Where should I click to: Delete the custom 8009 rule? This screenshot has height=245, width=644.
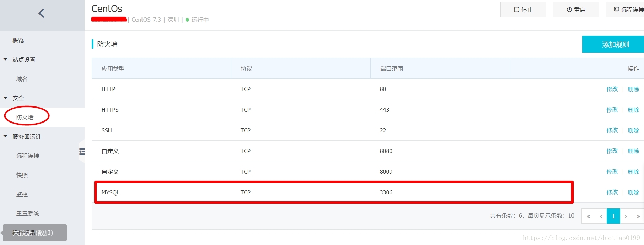633,172
